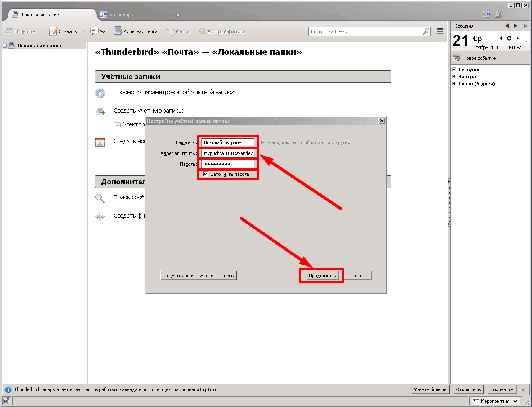This screenshot has width=532, height=407.
Task: Open the hamburger application menu
Action: coord(440,31)
